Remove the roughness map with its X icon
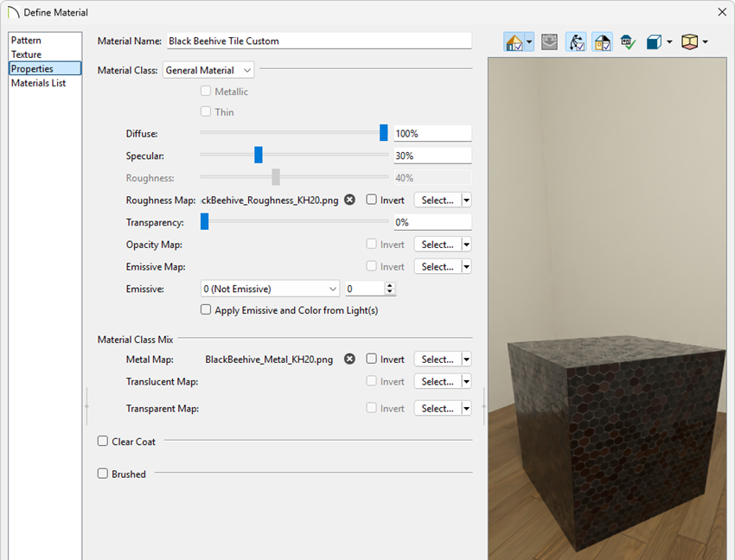Screen dimensions: 735x560 pos(349,200)
